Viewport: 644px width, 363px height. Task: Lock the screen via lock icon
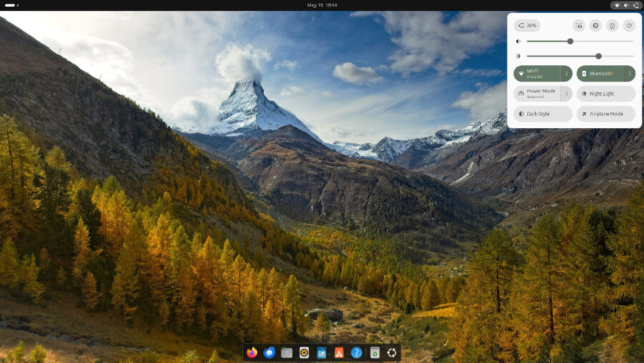coord(613,26)
